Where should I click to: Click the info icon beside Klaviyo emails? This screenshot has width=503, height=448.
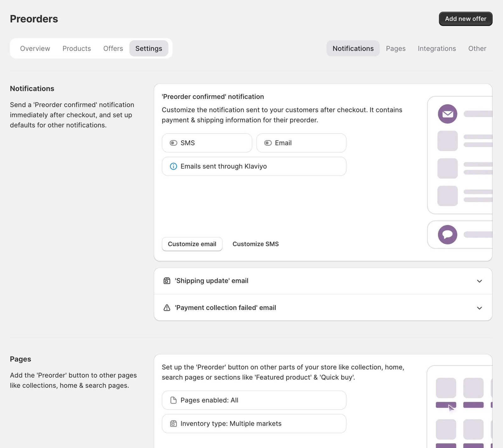(x=173, y=166)
